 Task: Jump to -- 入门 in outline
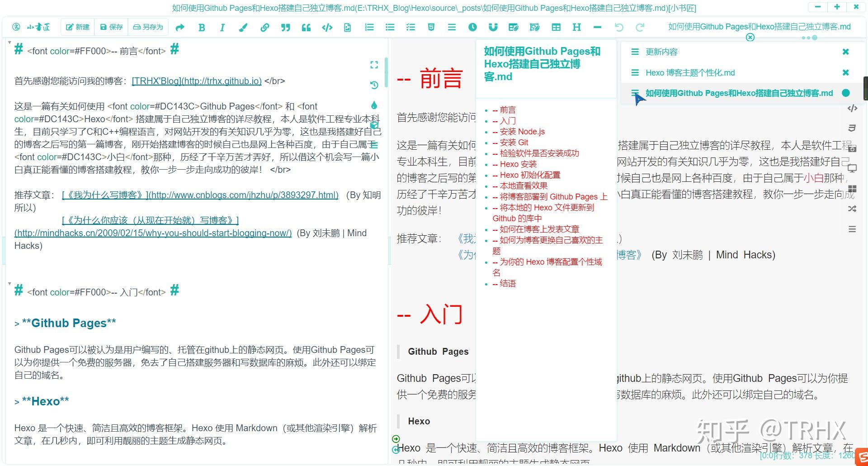tap(504, 121)
